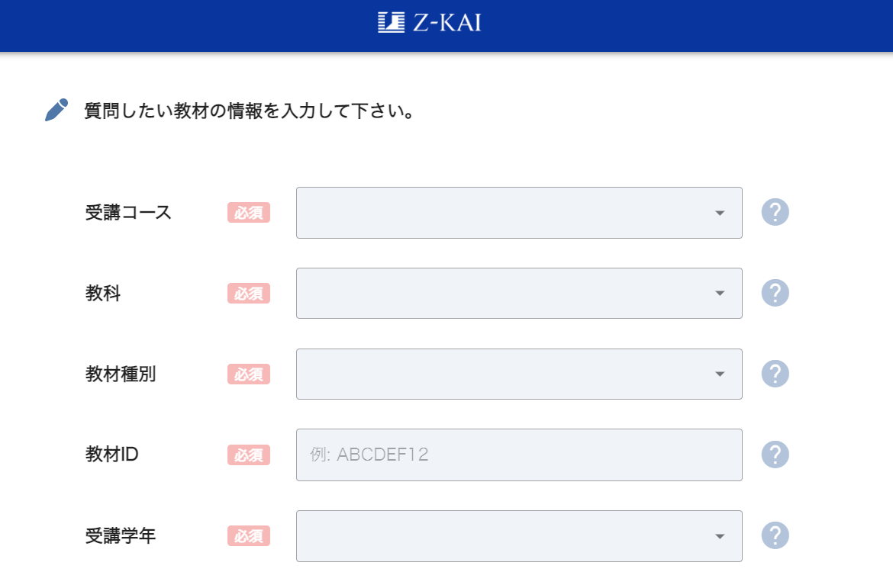The image size is (893, 588).
Task: Click the 必須 badge beside 受講コース
Action: point(249,213)
